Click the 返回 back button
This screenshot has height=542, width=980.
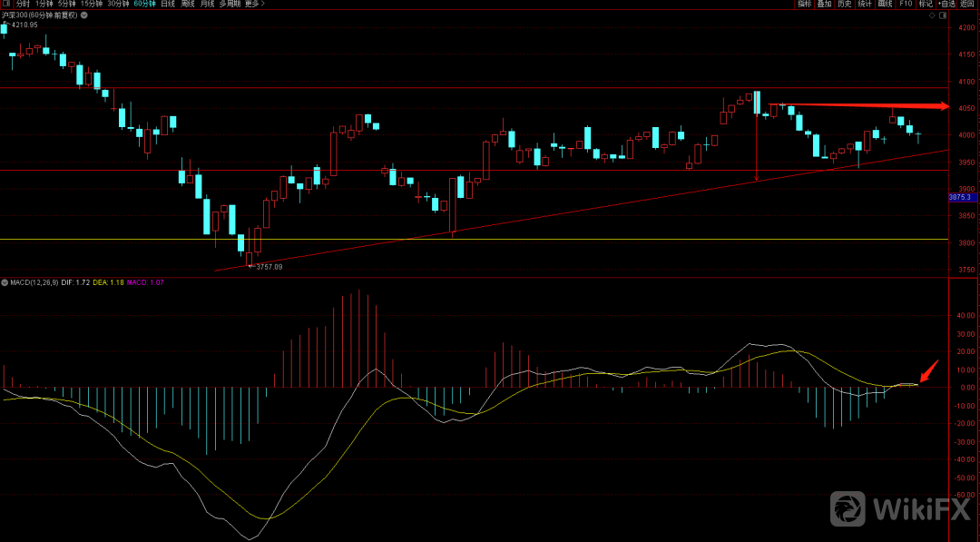(968, 5)
